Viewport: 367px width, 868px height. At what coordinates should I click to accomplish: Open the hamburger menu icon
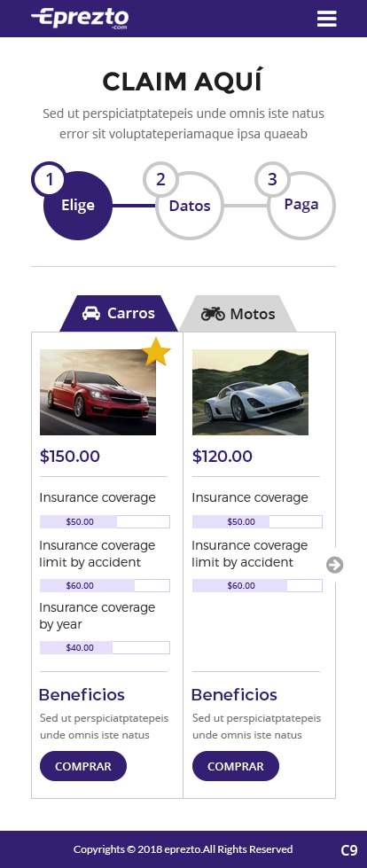pos(326,19)
